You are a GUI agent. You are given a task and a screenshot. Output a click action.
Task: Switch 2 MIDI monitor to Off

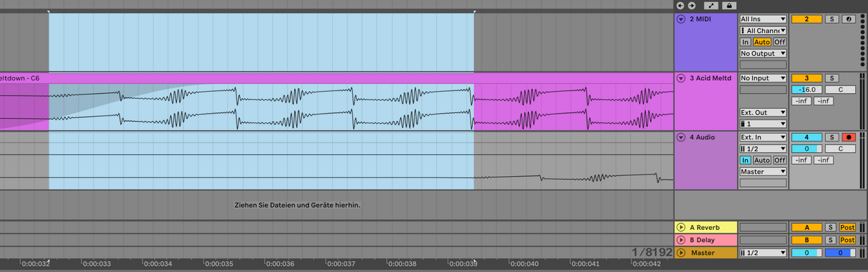780,41
